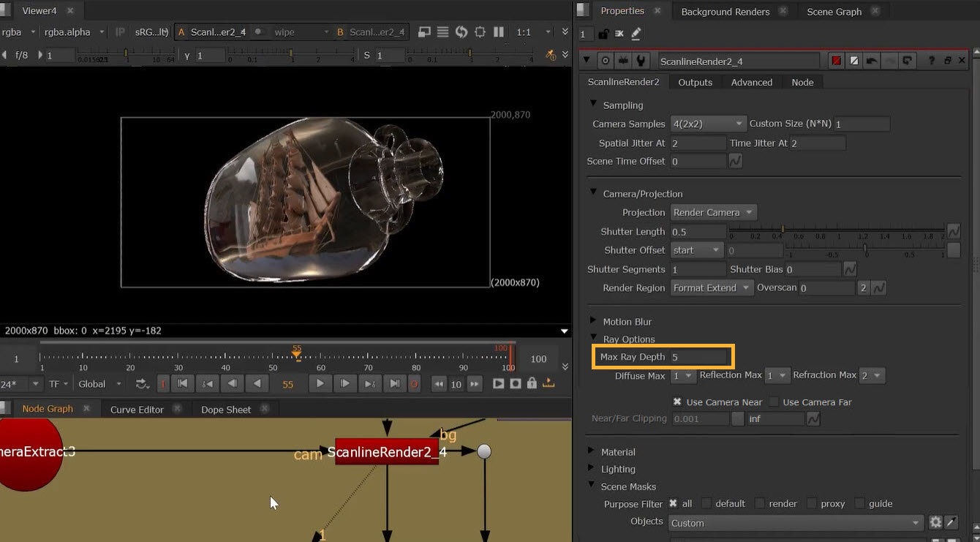980x542 pixels.
Task: Pause the viewer with the pause icon
Action: [x=499, y=32]
